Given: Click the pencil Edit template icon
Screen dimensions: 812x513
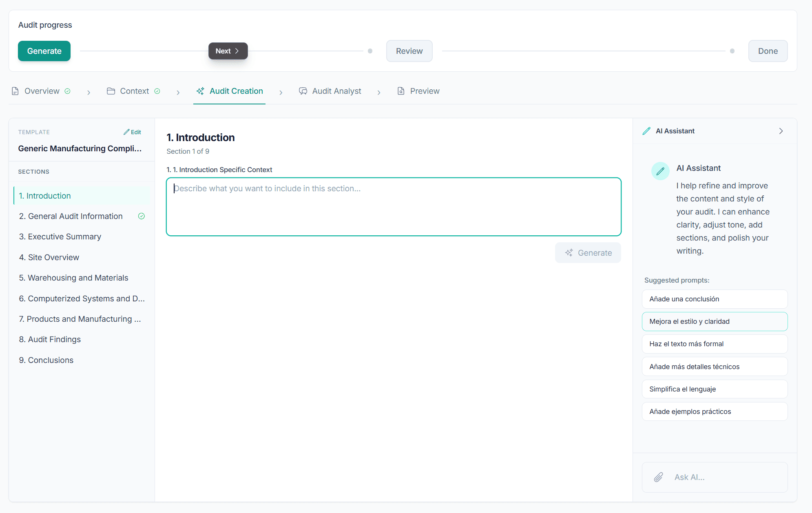Looking at the screenshot, I should click(127, 132).
